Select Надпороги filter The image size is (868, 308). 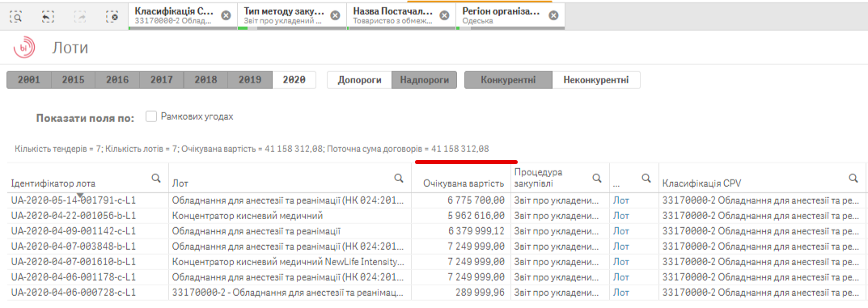(425, 80)
